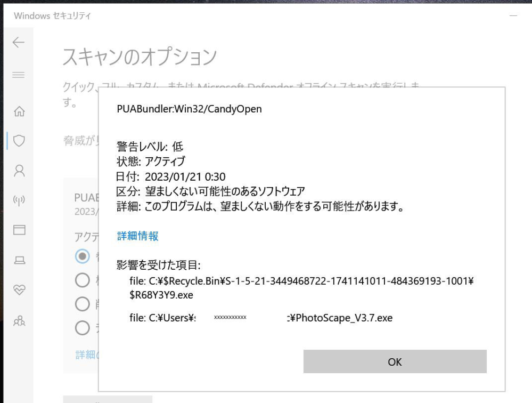Go back with the arrow icon

(19, 42)
